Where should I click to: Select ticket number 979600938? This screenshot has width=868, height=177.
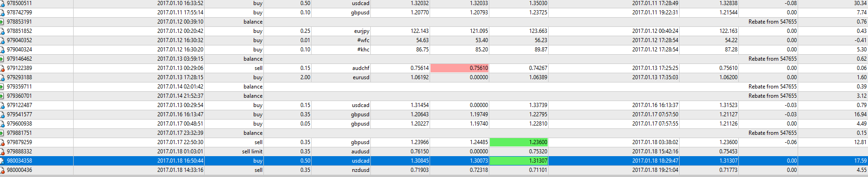click(x=19, y=124)
